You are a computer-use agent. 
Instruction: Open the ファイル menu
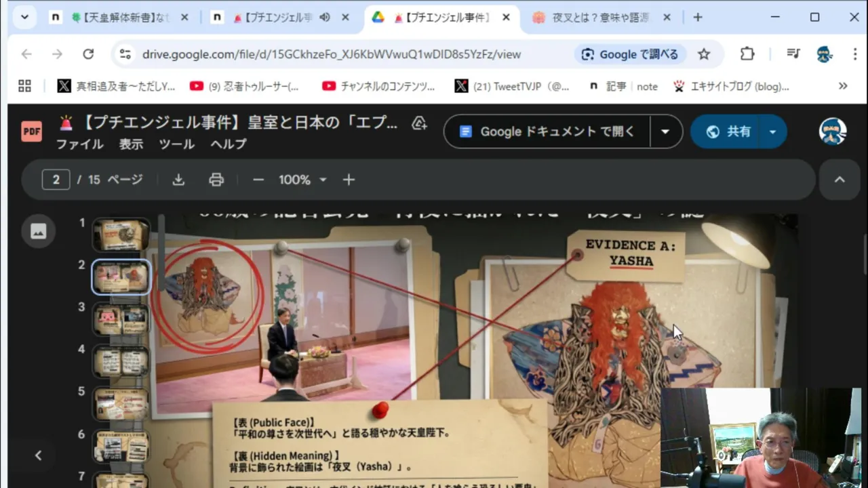pyautogui.click(x=79, y=144)
